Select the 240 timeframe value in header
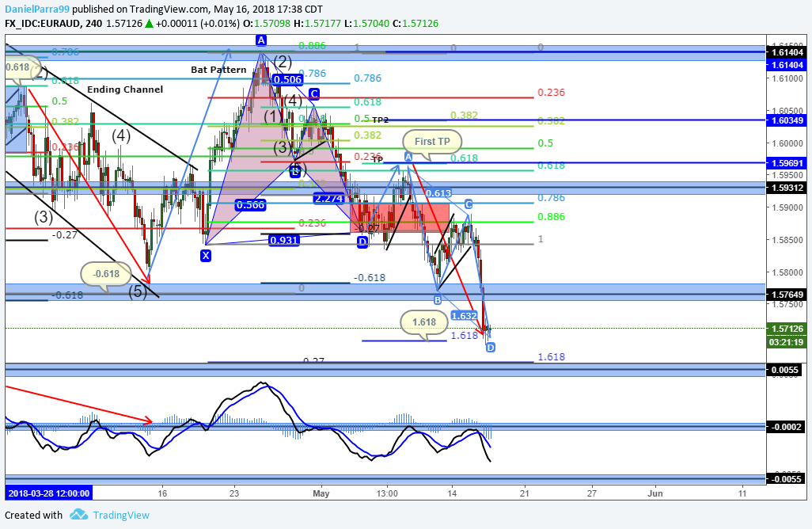 [x=95, y=23]
